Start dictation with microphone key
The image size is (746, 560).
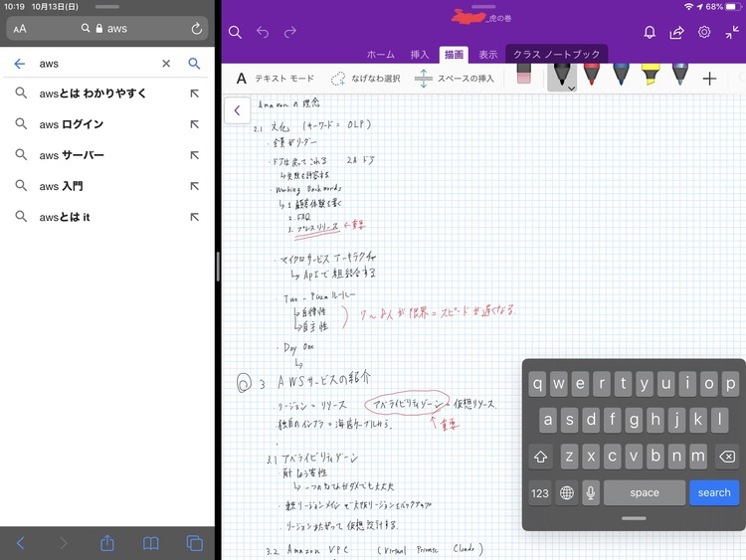click(591, 493)
